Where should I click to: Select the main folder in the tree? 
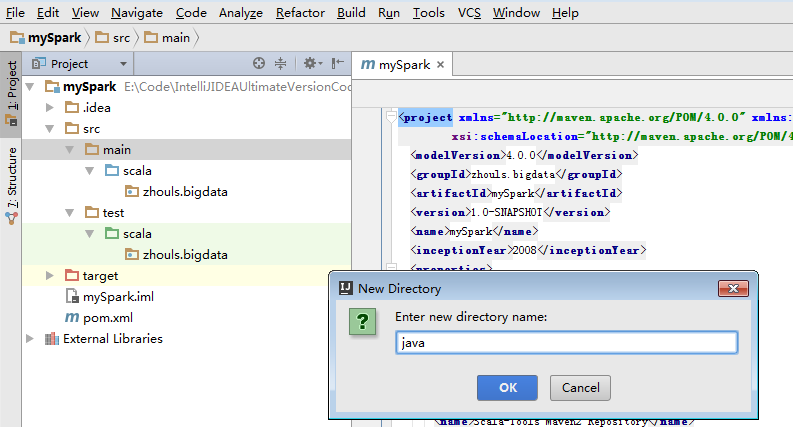(x=187, y=150)
